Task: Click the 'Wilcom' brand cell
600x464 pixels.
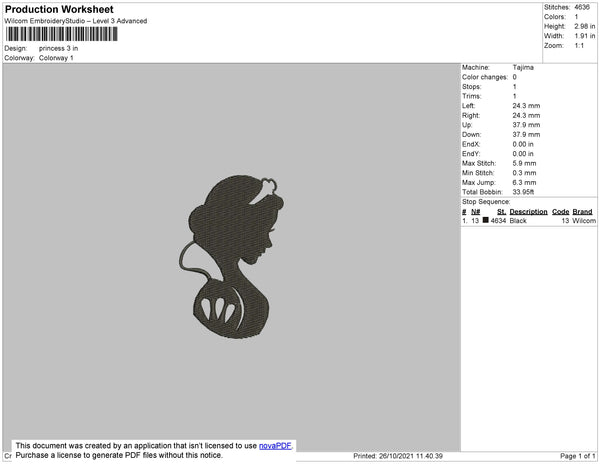Action: click(584, 221)
